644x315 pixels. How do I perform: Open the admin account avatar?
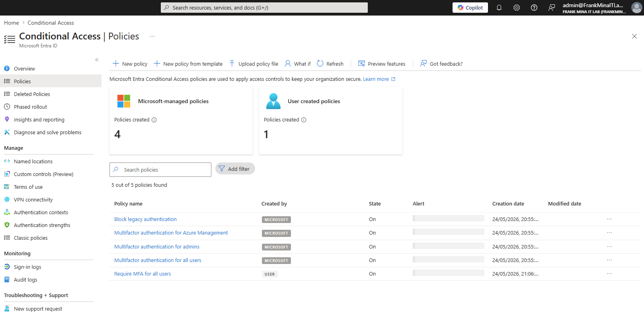pyautogui.click(x=636, y=8)
